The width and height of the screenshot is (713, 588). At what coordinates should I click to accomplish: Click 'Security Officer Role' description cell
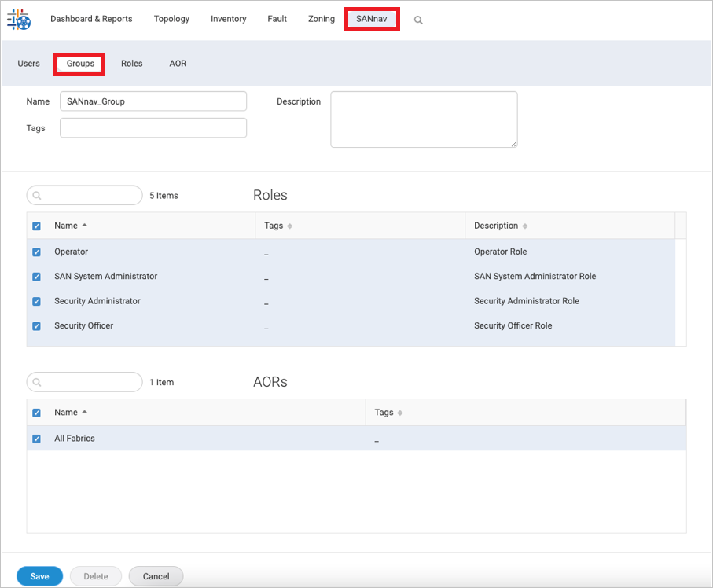click(x=513, y=325)
